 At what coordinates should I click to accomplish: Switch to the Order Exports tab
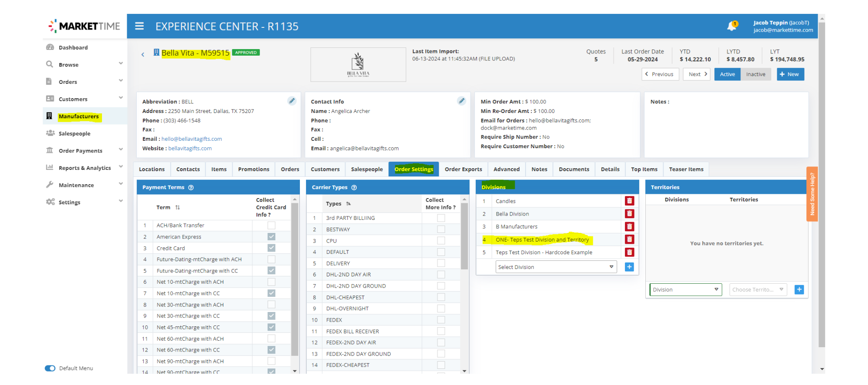(x=463, y=169)
